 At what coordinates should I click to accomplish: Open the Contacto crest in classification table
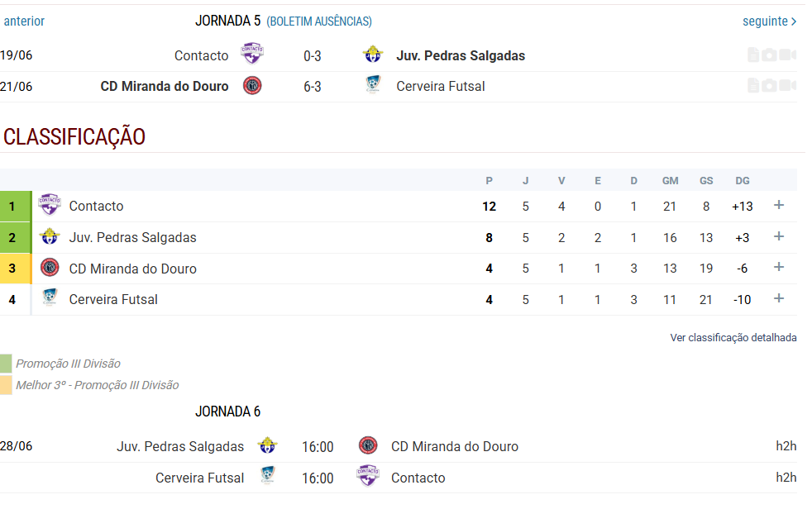(50, 204)
